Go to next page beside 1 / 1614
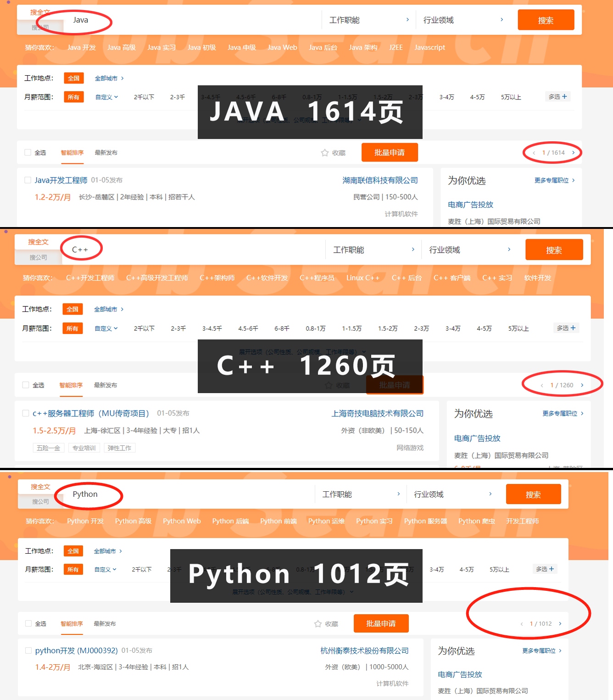Image resolution: width=613 pixels, height=700 pixels. click(x=573, y=153)
